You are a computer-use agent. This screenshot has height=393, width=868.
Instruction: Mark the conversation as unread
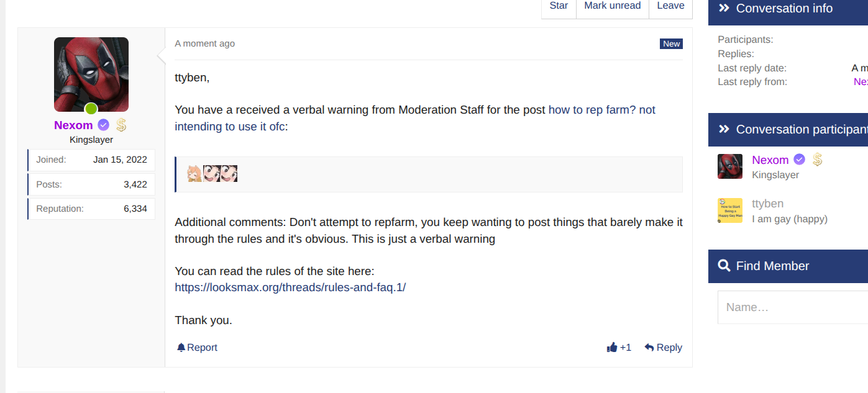point(612,6)
